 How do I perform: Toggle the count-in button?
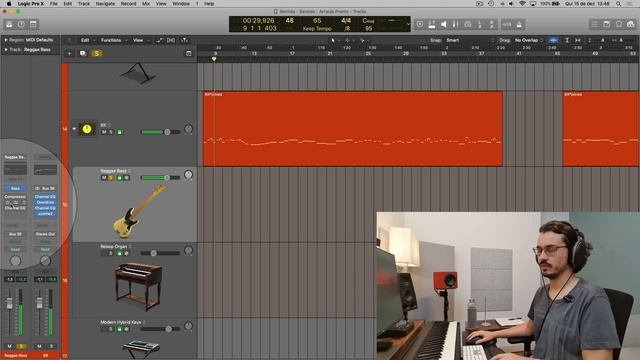[507, 24]
